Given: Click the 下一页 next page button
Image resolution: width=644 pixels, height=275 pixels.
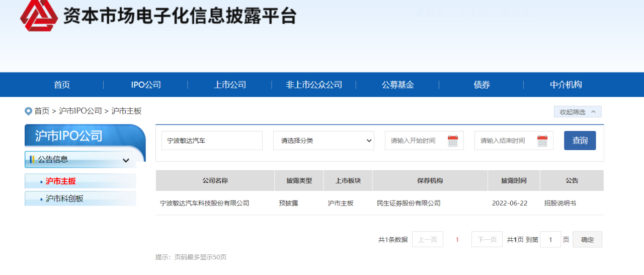Looking at the screenshot, I should click(x=487, y=240).
